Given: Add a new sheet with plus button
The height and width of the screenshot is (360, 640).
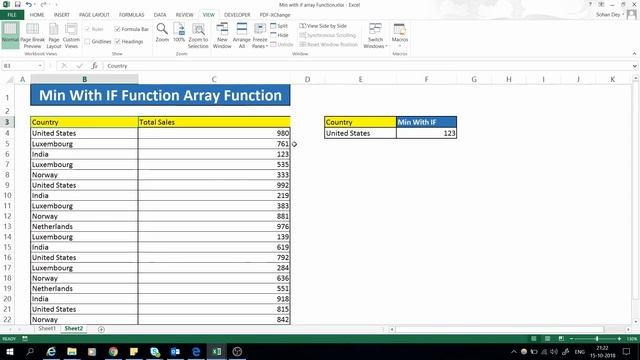Looking at the screenshot, I should (101, 329).
